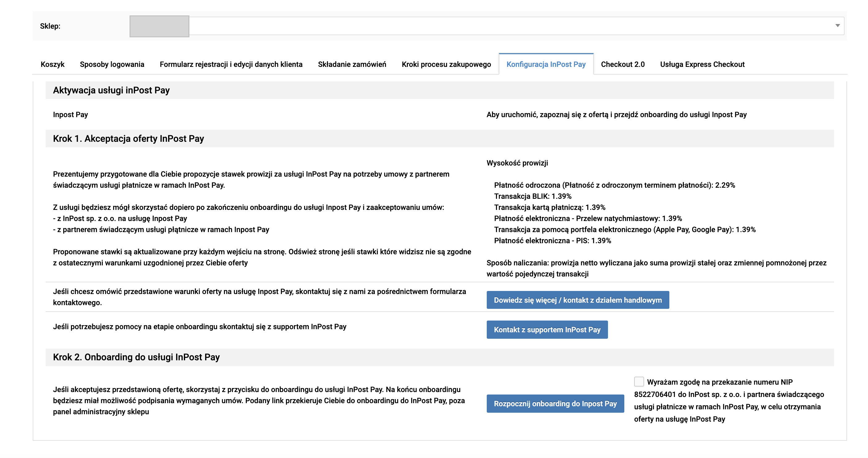Click the grey placeholder in the Sklep field
Image resolution: width=868 pixels, height=458 pixels.
[159, 26]
